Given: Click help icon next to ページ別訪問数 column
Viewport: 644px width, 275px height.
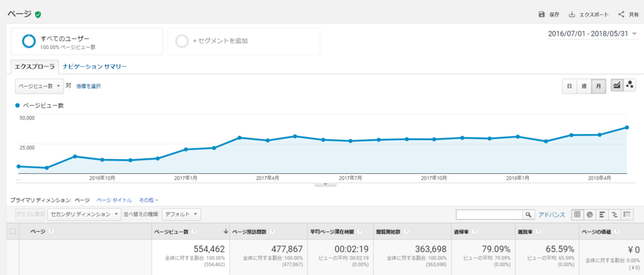Looking at the screenshot, I should [x=272, y=232].
